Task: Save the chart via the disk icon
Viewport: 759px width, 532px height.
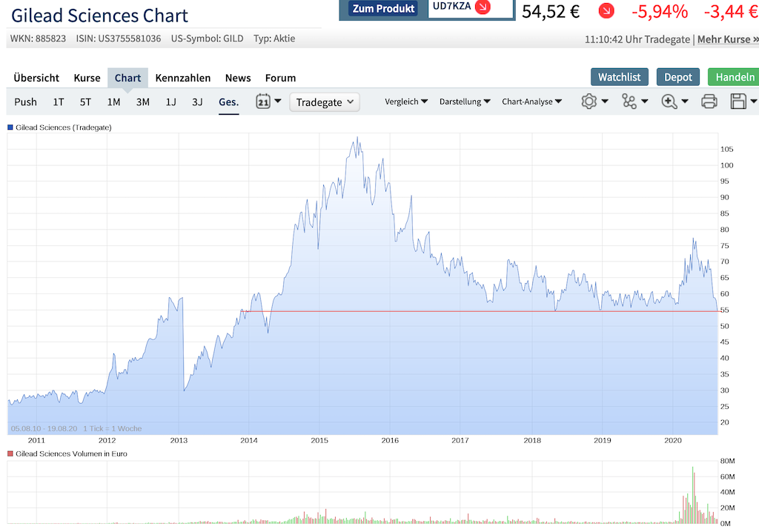Action: 738,102
